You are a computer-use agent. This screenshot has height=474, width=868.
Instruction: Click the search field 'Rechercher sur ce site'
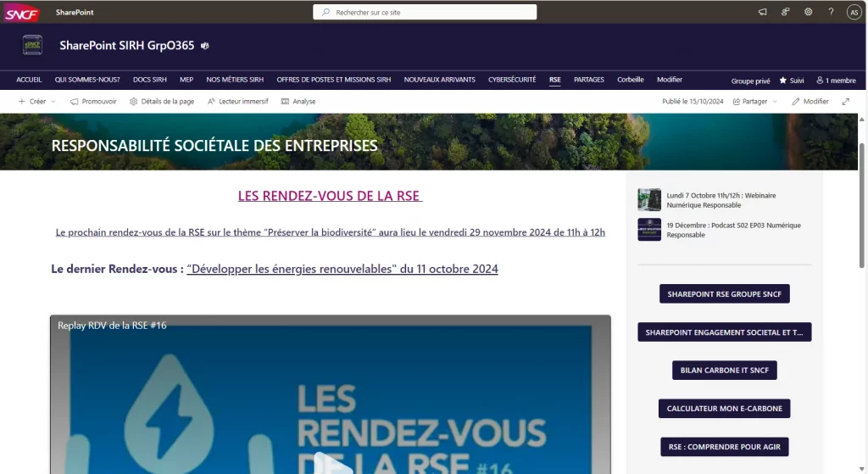pyautogui.click(x=425, y=12)
